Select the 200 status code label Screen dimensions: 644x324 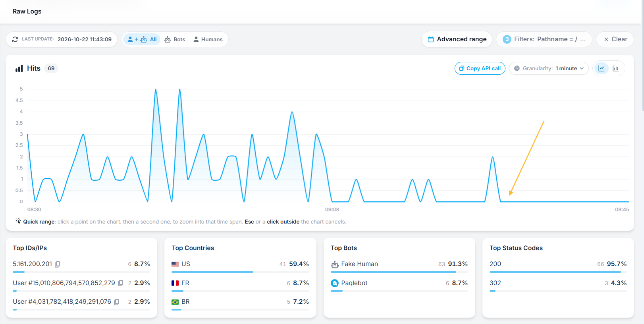click(495, 264)
